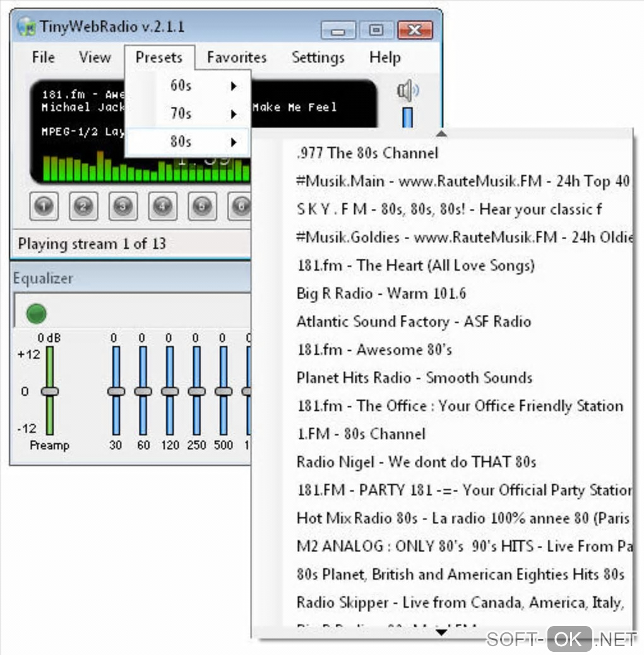Select '#Musik.Main - www.RauteMusik.FM' station
This screenshot has height=655, width=644.
click(x=442, y=181)
